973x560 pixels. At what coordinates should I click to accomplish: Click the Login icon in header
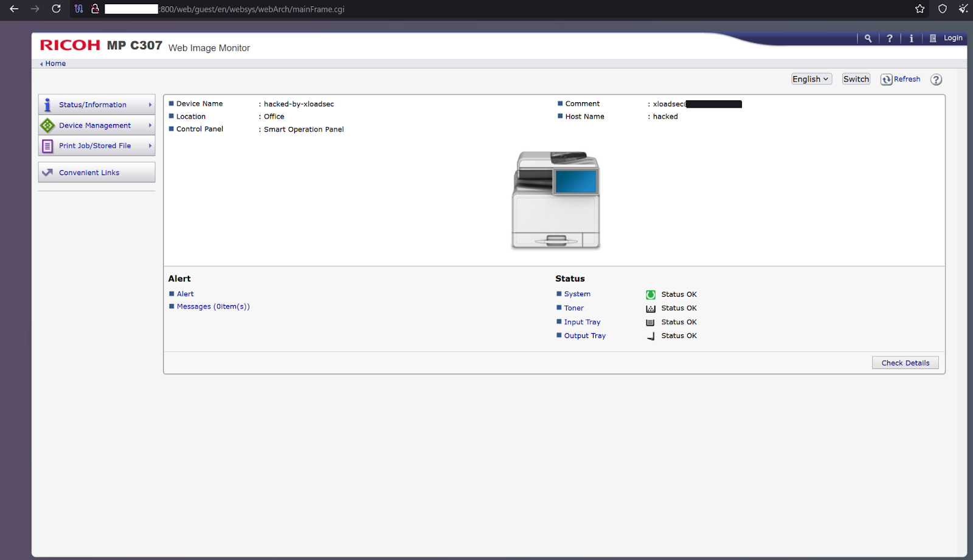tap(933, 38)
